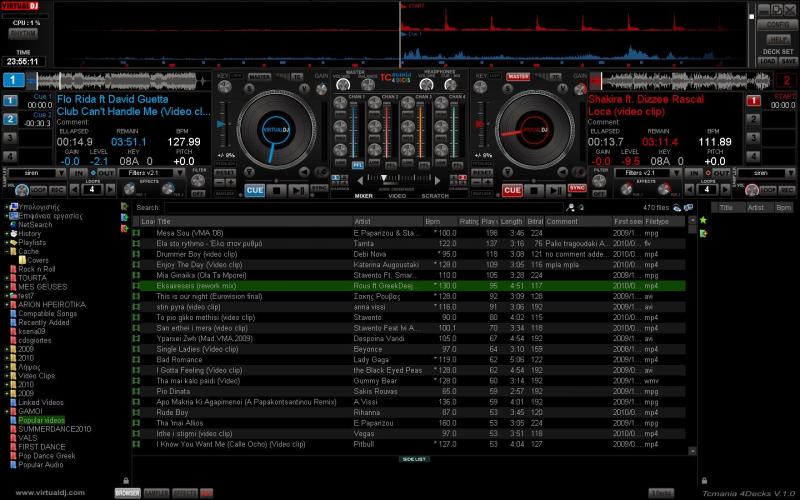
Task: Open the left deck siren sampler dropdown
Action: coord(61,173)
